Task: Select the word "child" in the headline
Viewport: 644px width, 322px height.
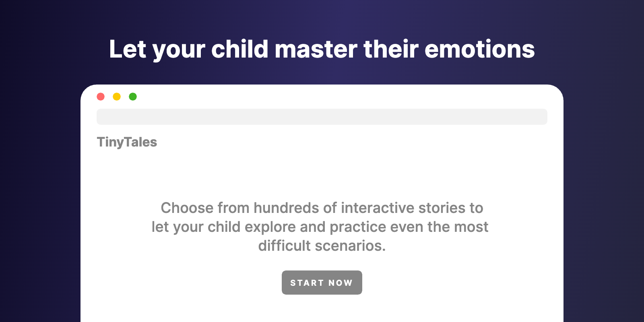Action: 239,49
